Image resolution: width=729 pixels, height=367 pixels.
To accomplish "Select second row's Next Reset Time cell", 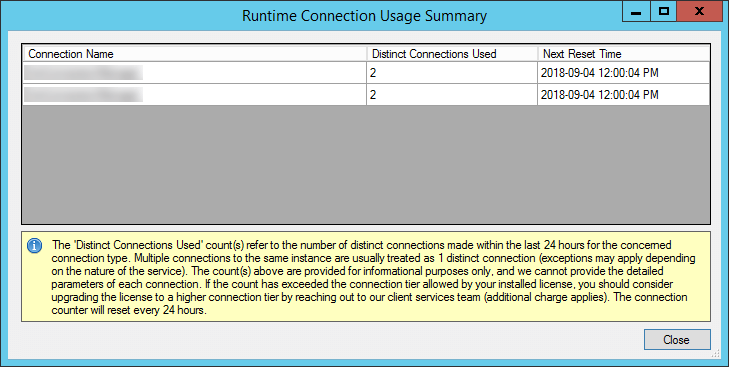I will 623,95.
